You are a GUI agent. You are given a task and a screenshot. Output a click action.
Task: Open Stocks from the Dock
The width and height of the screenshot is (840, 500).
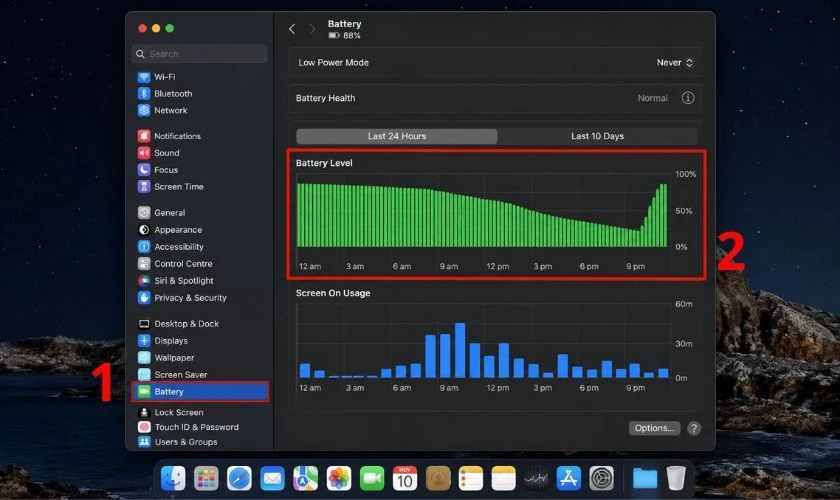[536, 478]
